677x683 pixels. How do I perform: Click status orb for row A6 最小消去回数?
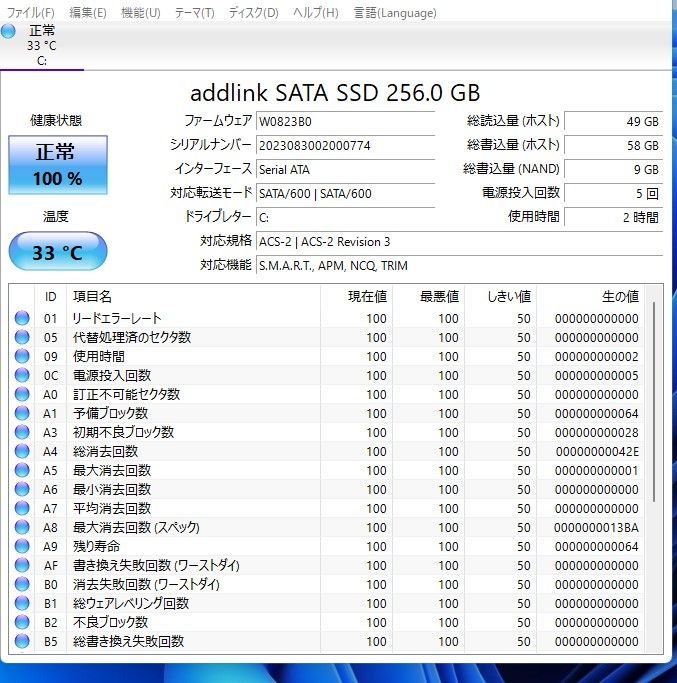(x=22, y=489)
